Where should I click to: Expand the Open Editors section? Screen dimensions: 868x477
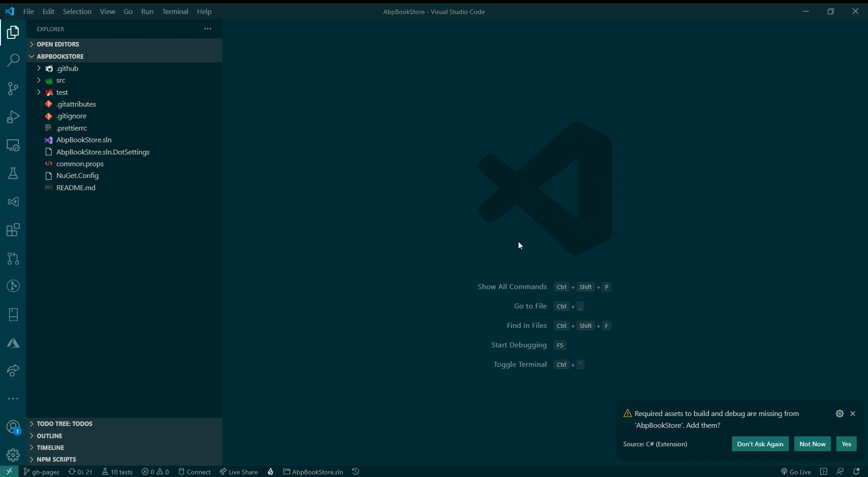pyautogui.click(x=124, y=44)
